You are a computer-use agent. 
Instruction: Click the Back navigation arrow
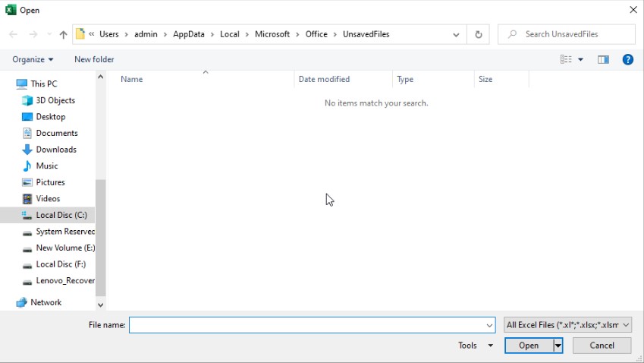[x=13, y=34]
